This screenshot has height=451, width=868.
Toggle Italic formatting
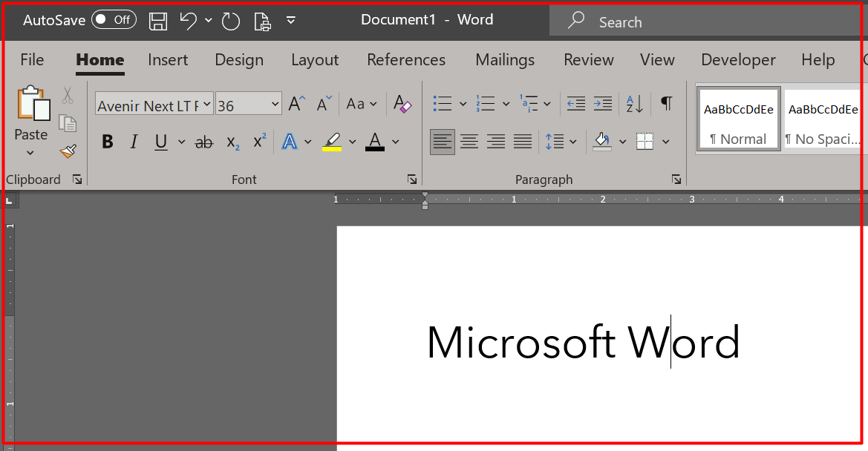(x=134, y=142)
